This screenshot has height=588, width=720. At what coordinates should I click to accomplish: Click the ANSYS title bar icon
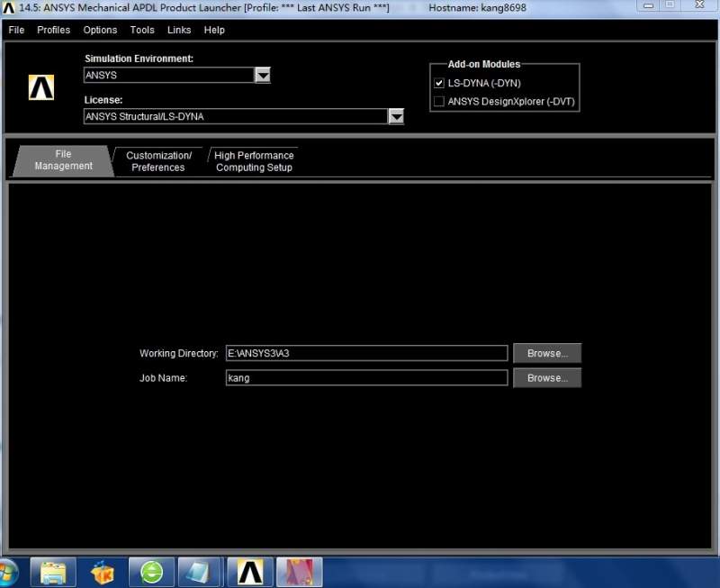pos(8,8)
